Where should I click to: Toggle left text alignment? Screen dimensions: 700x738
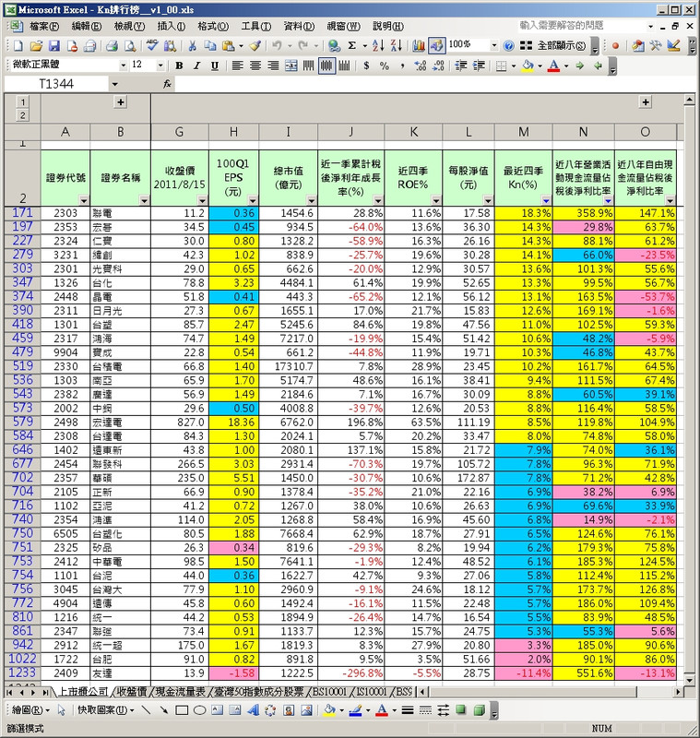[238, 65]
